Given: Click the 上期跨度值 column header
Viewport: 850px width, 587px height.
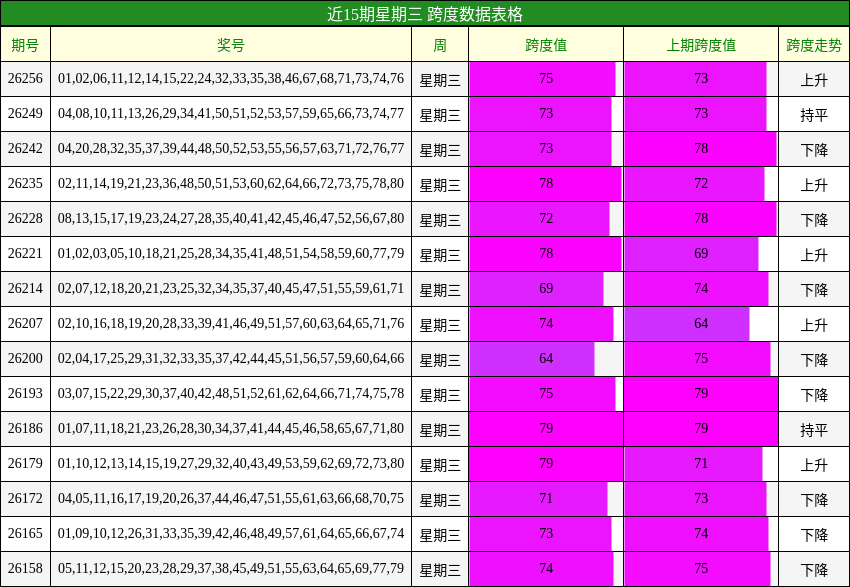Looking at the screenshot, I should point(701,44).
